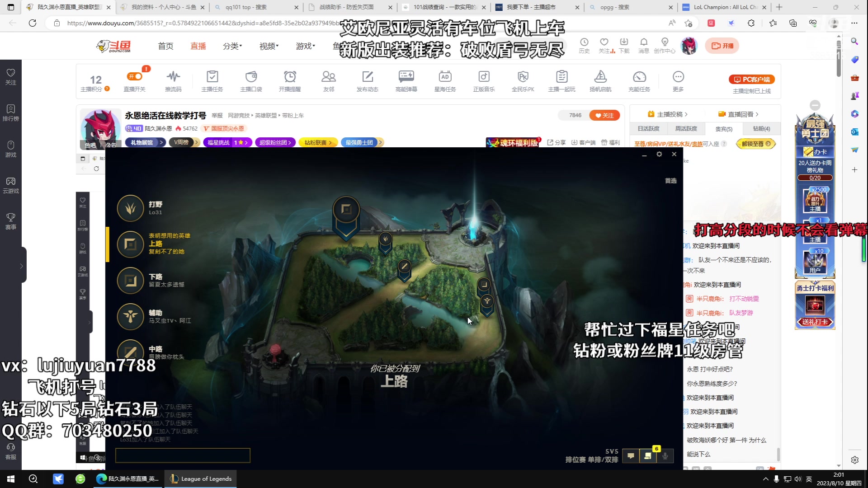Switch input method via 英 indicator
Image resolution: width=868 pixels, height=488 pixels.
(809, 479)
